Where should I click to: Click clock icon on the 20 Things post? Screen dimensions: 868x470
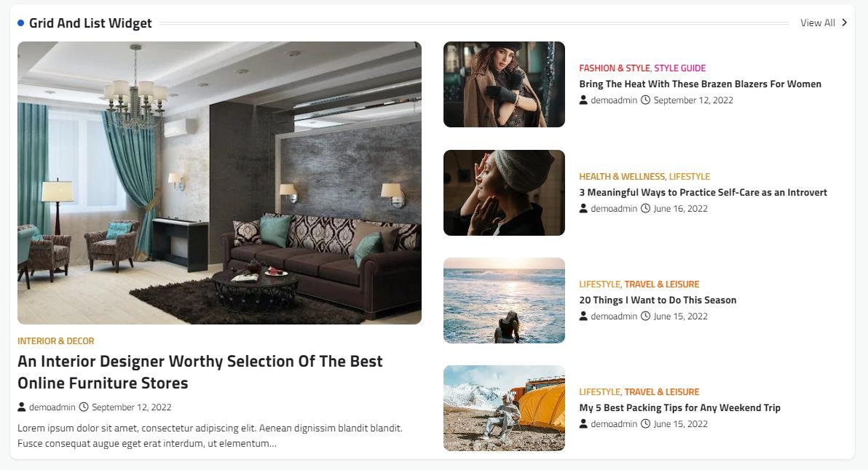645,316
